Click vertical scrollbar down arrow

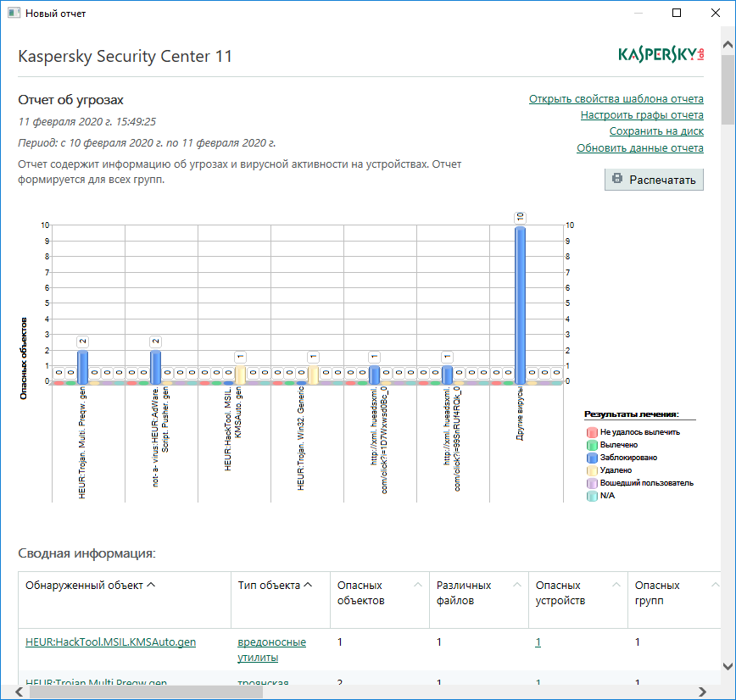(728, 666)
